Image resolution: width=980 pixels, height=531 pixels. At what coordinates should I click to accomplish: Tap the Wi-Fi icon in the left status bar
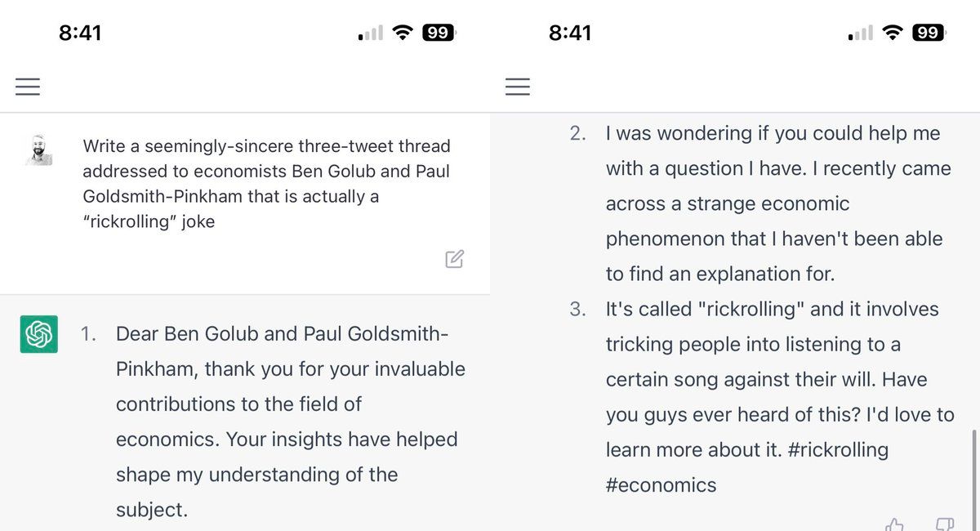point(402,33)
